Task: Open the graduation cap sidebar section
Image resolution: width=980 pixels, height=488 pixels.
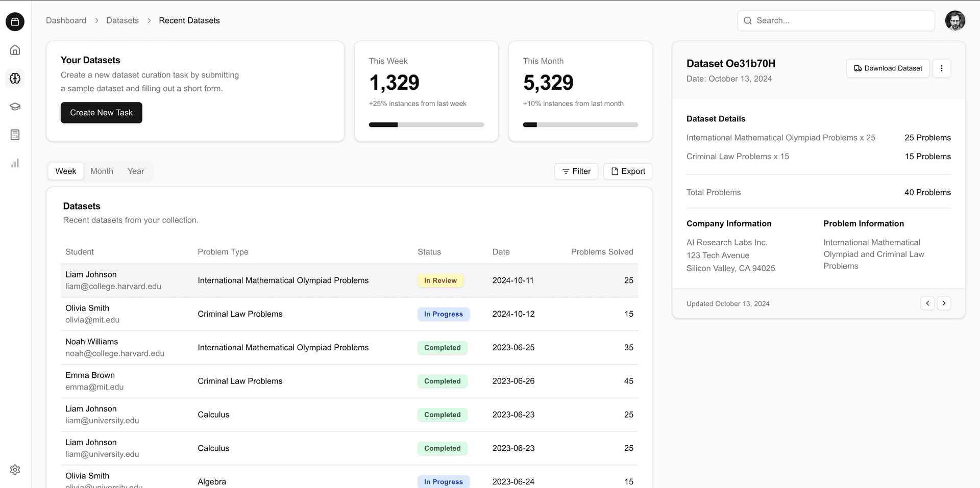Action: [x=15, y=107]
